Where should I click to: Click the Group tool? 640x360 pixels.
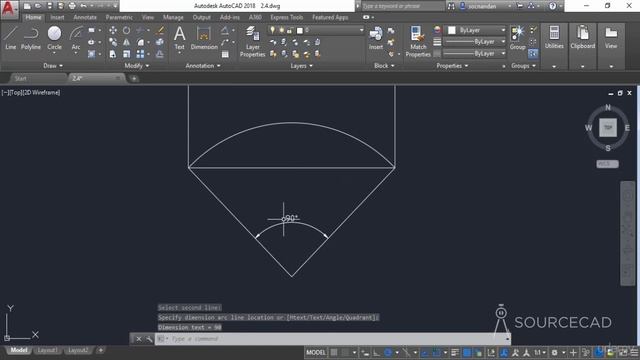[517, 38]
